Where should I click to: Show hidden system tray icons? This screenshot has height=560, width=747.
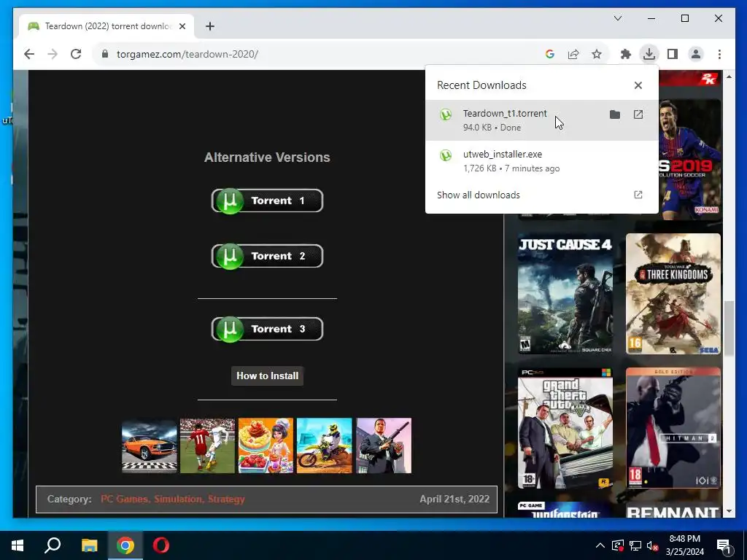(x=600, y=545)
